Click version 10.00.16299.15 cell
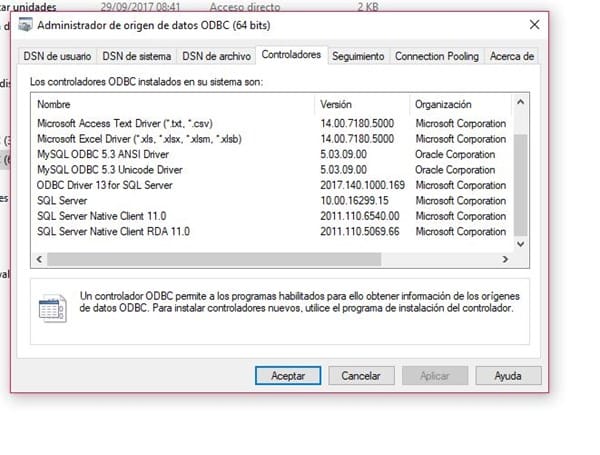The height and width of the screenshot is (455, 600). [x=354, y=201]
